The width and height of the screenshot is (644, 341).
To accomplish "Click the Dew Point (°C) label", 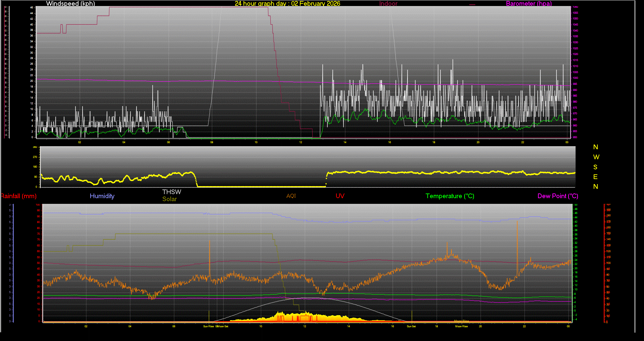I will pos(557,196).
